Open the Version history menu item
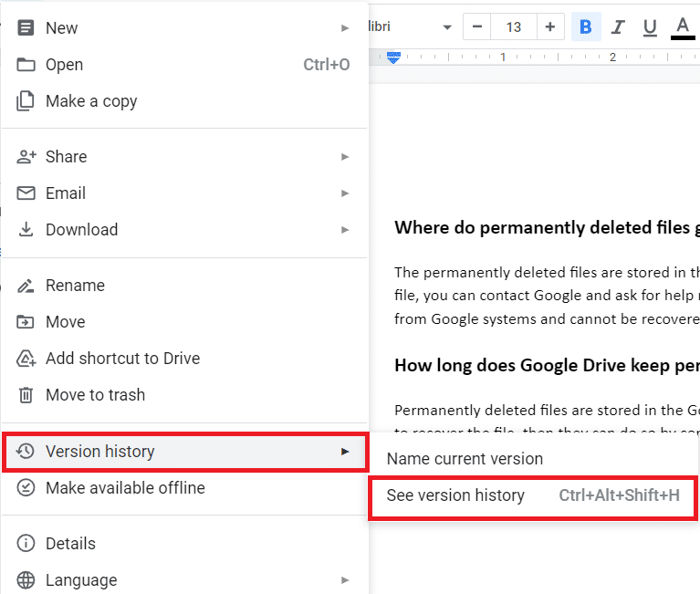The height and width of the screenshot is (594, 700). click(x=185, y=451)
